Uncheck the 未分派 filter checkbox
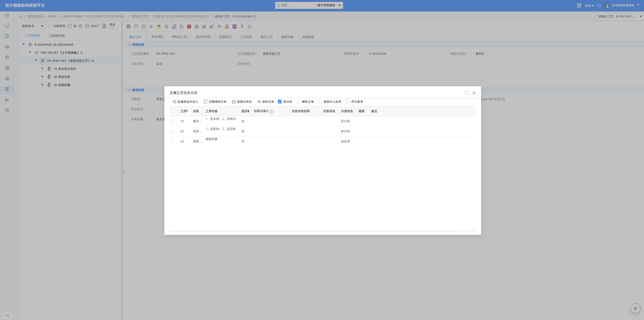The width and height of the screenshot is (644, 320). tap(279, 102)
